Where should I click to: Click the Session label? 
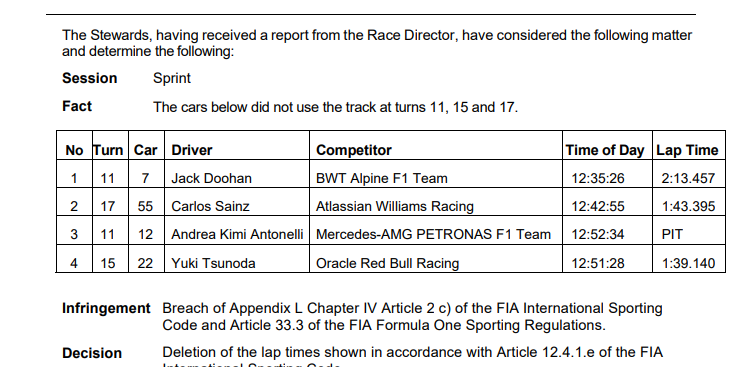click(90, 78)
